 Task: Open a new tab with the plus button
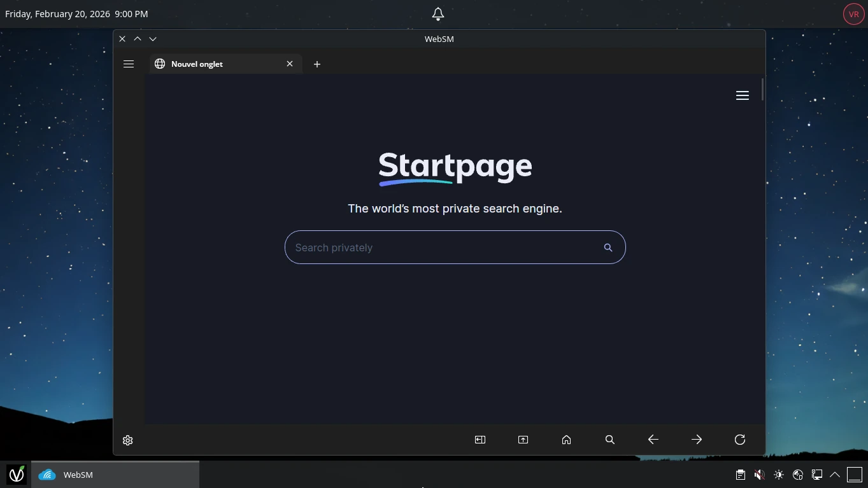[x=317, y=64]
